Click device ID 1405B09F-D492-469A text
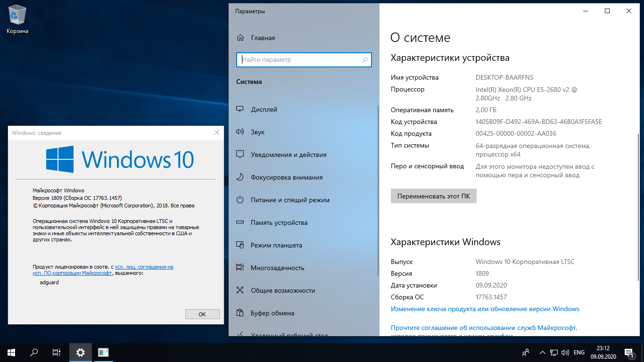 click(x=539, y=122)
